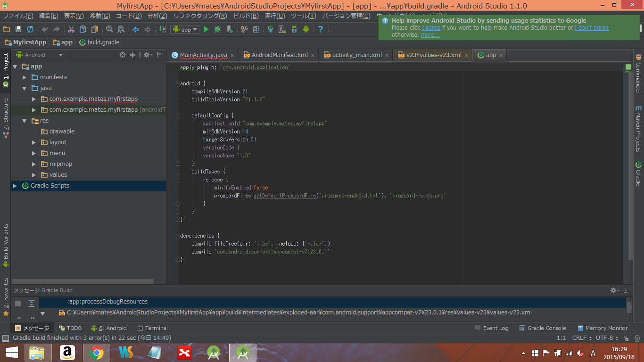The image size is (644, 362).
Task: Click the Windows Start button
Action: 12,352
